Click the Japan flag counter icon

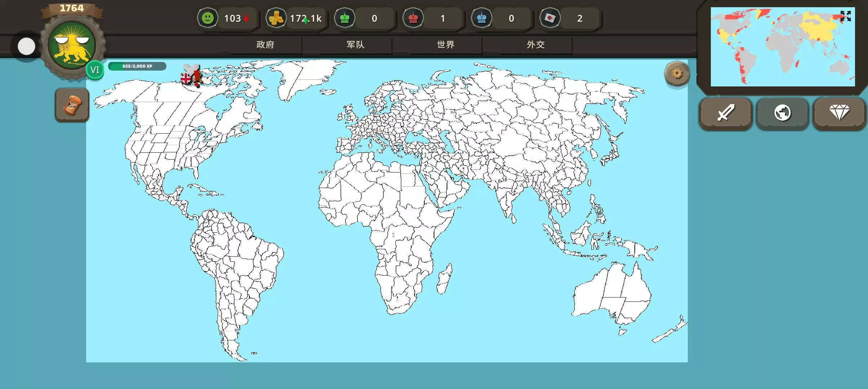tap(550, 18)
